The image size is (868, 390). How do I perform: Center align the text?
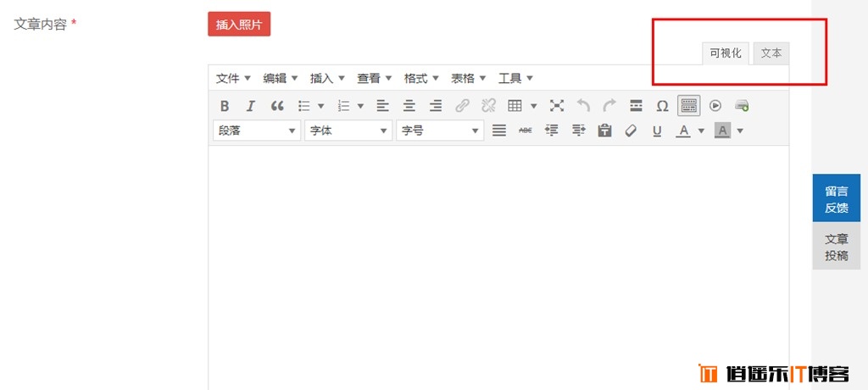(x=409, y=106)
